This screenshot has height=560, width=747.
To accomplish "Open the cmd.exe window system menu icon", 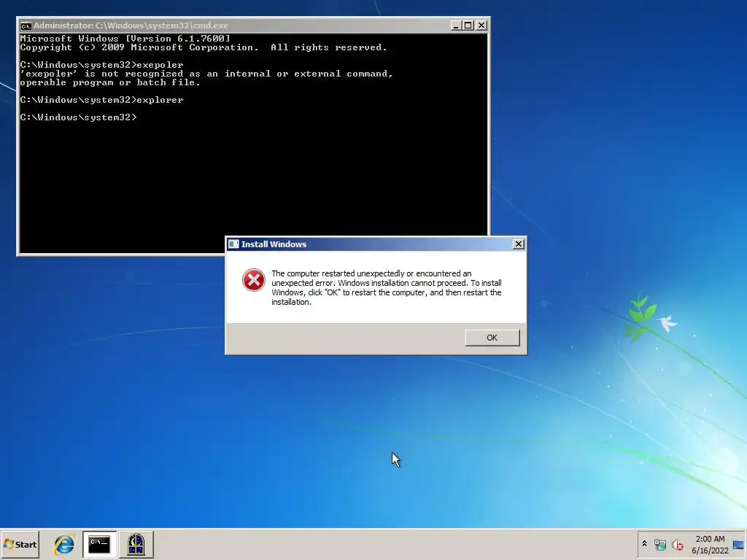I will pyautogui.click(x=26, y=26).
